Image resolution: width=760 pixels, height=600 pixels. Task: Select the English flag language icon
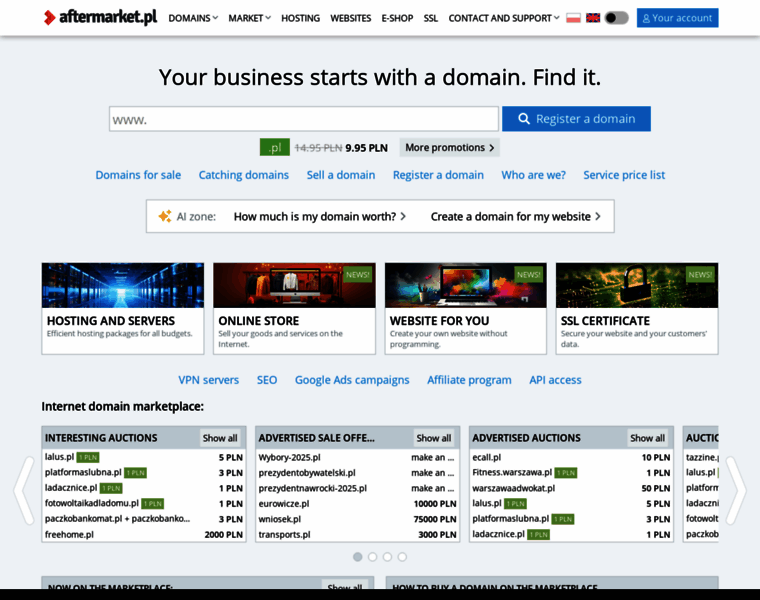click(x=593, y=18)
